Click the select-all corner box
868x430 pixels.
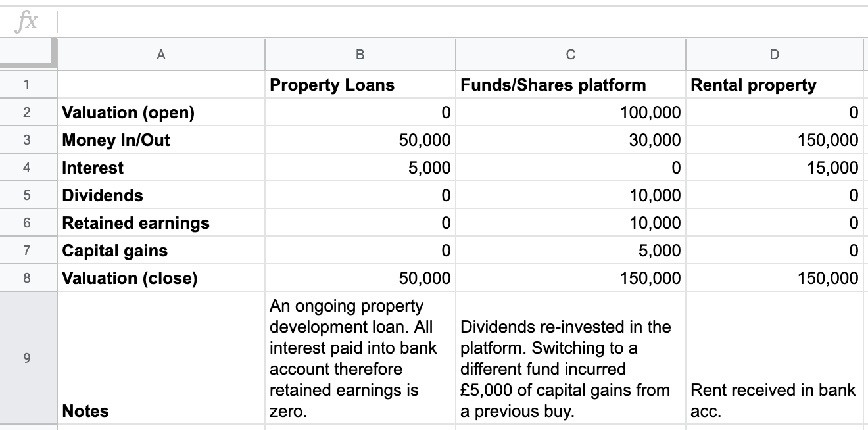click(28, 55)
